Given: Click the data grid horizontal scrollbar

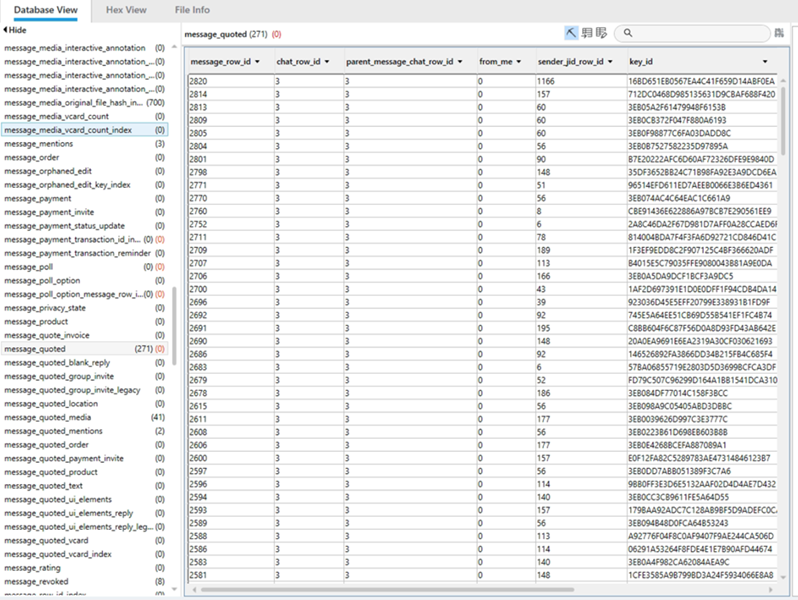Looking at the screenshot, I should (x=387, y=589).
